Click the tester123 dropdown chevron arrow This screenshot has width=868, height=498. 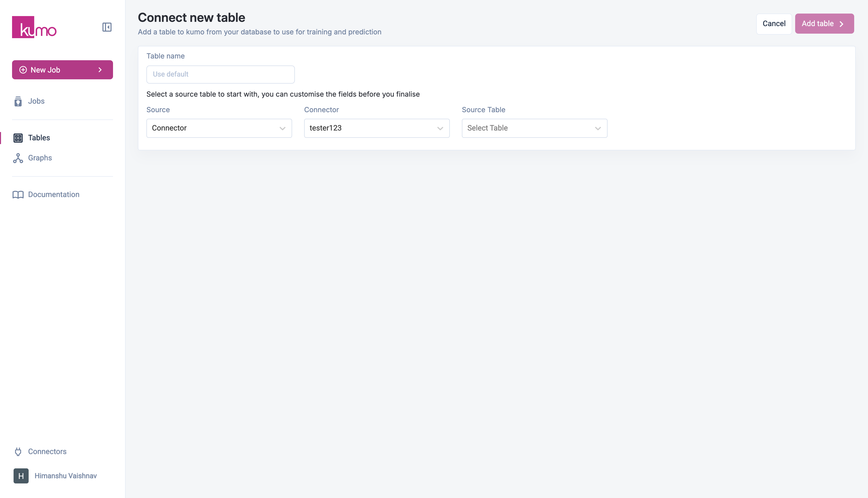(x=440, y=129)
